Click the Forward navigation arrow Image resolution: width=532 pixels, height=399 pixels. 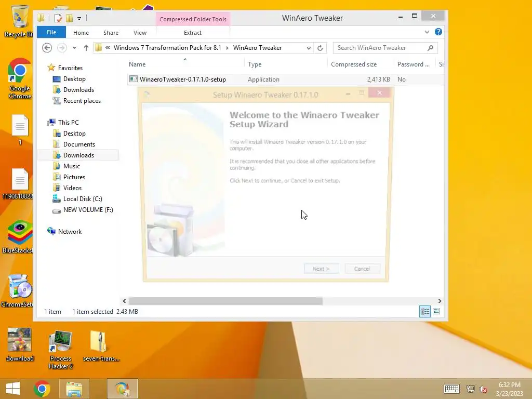[x=62, y=48]
